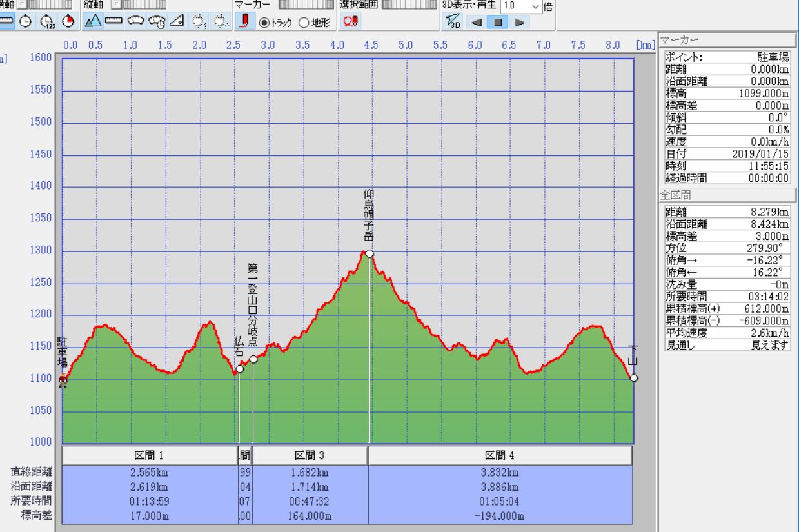This screenshot has height=532, width=799.
Task: Click the 仰烏帽子岳 summit marker point
Action: point(370,253)
